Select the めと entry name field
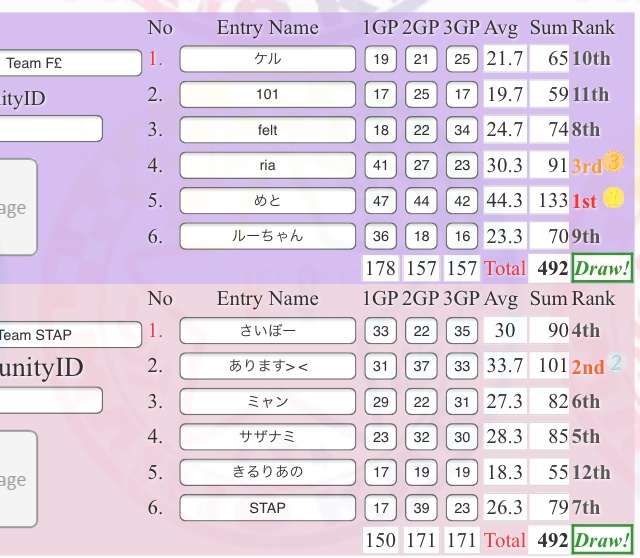 (267, 201)
